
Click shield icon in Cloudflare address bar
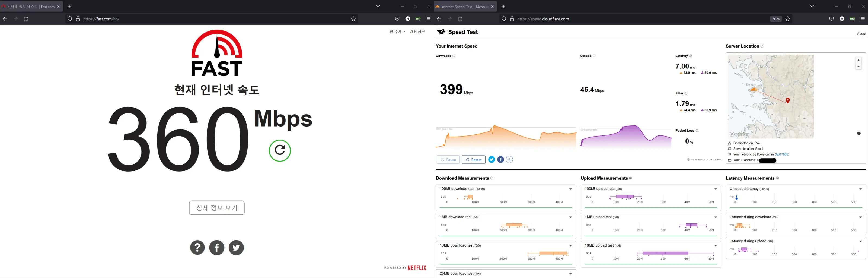pyautogui.click(x=504, y=19)
